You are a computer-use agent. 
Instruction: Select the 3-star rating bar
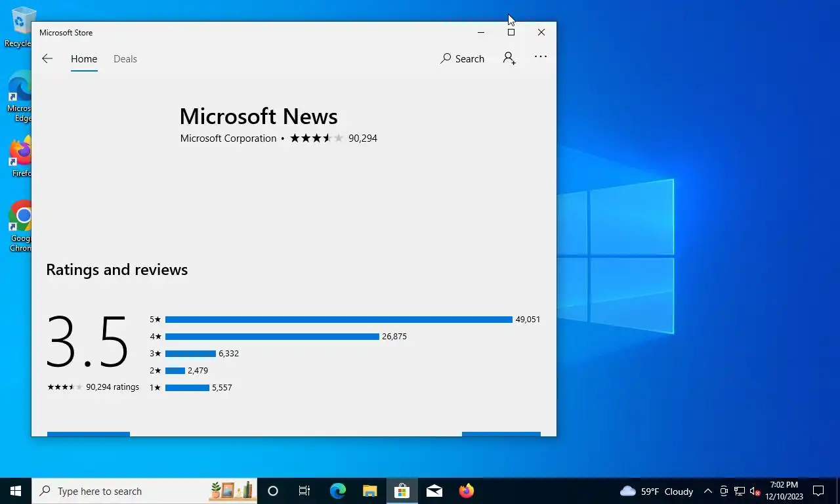click(190, 354)
